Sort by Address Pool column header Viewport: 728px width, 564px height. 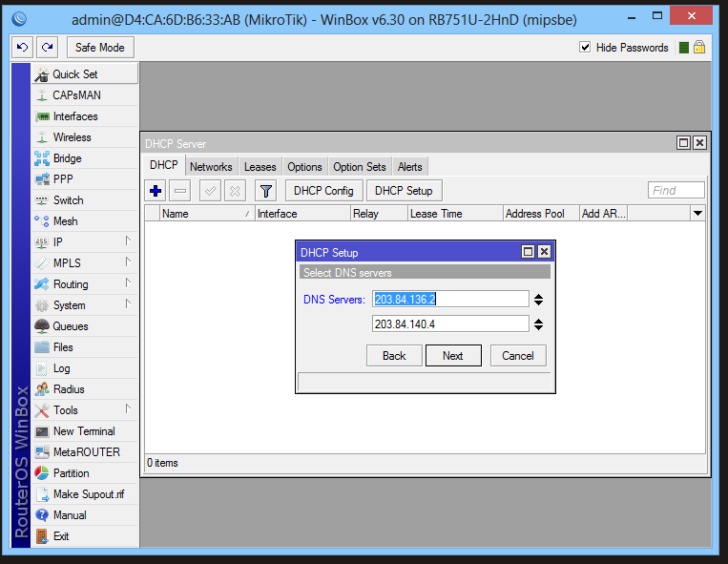click(541, 214)
